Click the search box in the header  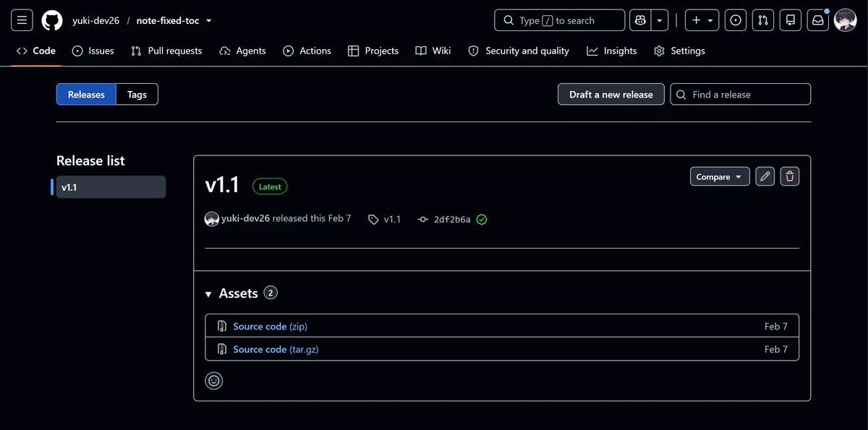(560, 20)
